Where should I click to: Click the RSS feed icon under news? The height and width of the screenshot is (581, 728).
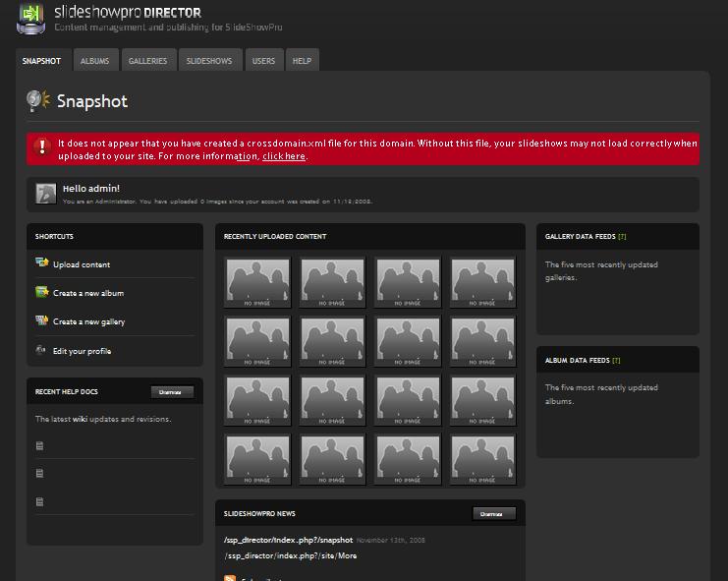tap(230, 578)
